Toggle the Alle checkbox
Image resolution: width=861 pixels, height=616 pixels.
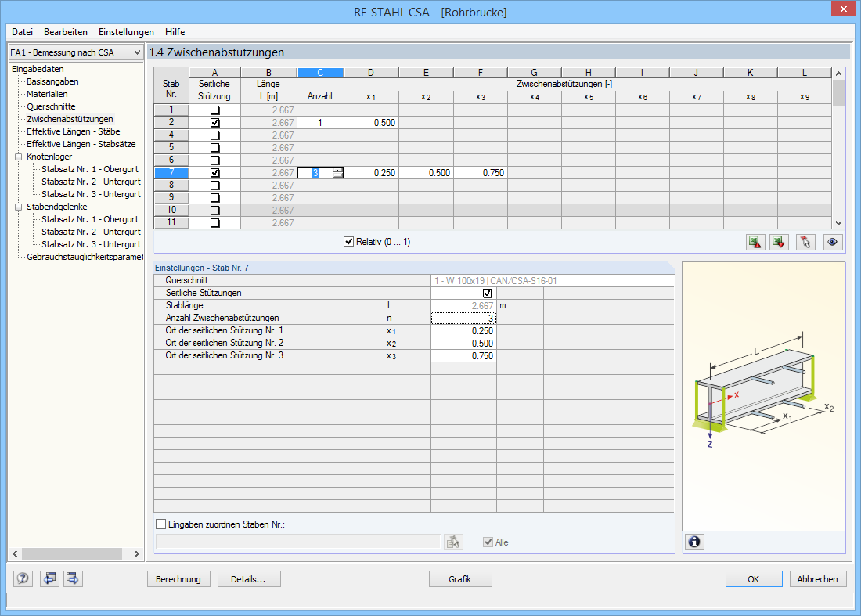[488, 542]
